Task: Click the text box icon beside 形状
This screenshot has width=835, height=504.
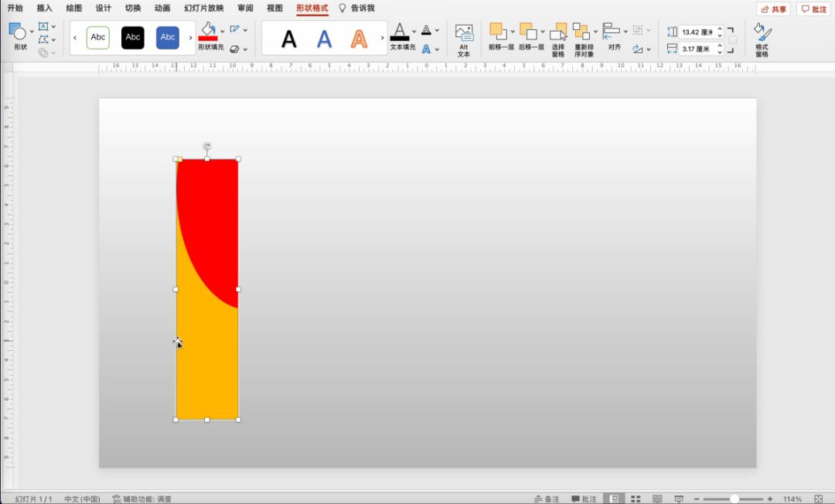Action: click(43, 26)
